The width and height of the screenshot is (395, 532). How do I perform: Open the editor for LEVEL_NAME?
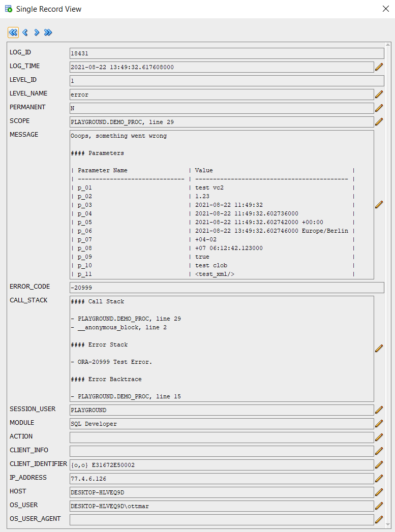pos(379,94)
